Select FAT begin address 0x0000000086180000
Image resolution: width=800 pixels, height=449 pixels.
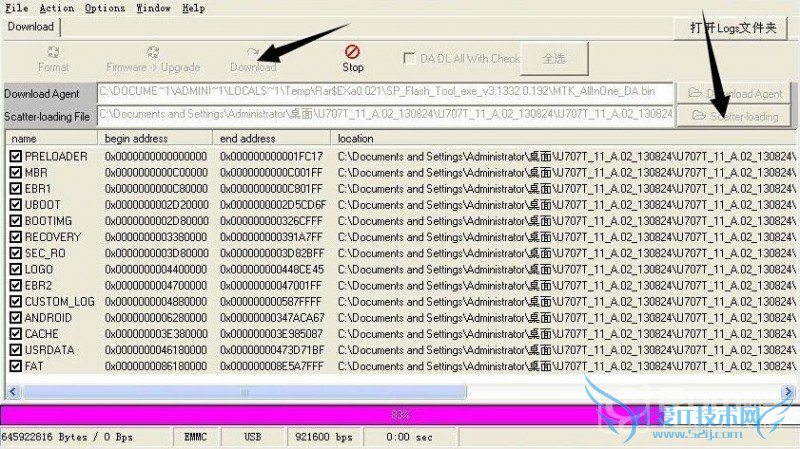pos(156,366)
